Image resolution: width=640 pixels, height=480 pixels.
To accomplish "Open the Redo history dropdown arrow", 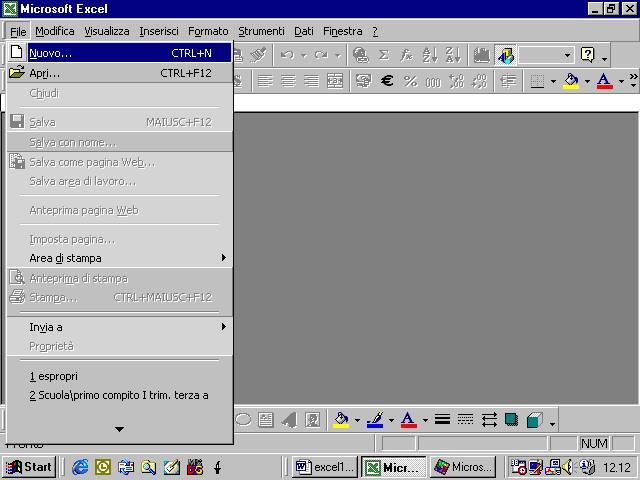I will point(338,55).
